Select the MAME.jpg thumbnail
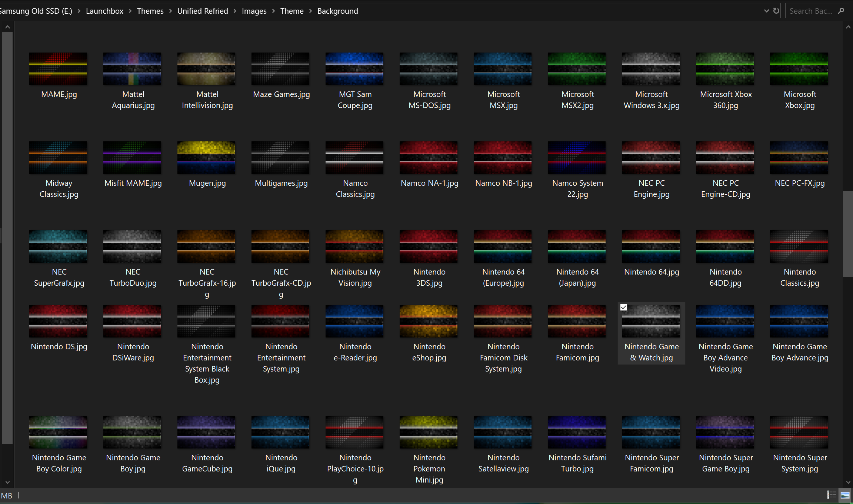 pos(58,69)
